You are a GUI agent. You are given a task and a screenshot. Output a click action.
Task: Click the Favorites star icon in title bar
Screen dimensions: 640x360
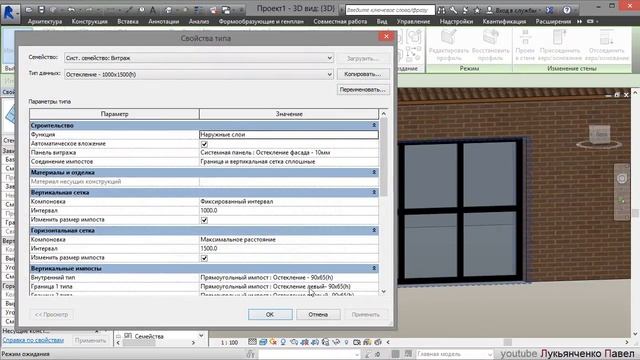pos(477,10)
